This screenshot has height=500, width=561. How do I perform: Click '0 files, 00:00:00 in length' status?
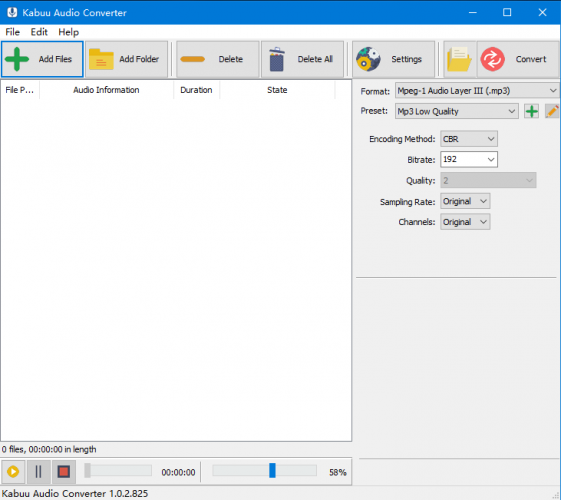coord(49,449)
